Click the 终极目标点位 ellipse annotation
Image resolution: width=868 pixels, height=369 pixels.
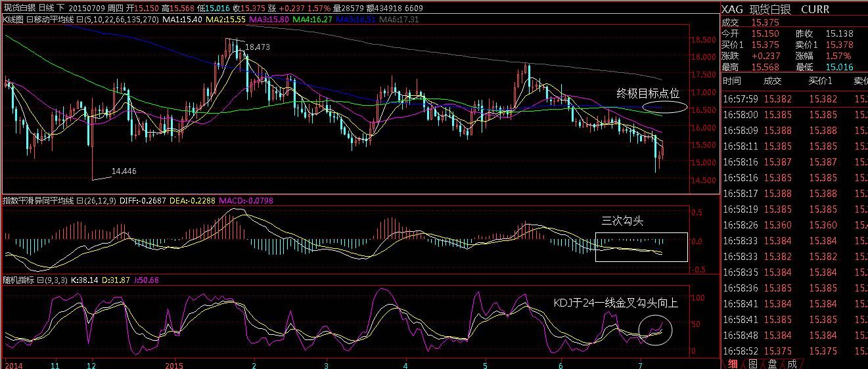(664, 106)
